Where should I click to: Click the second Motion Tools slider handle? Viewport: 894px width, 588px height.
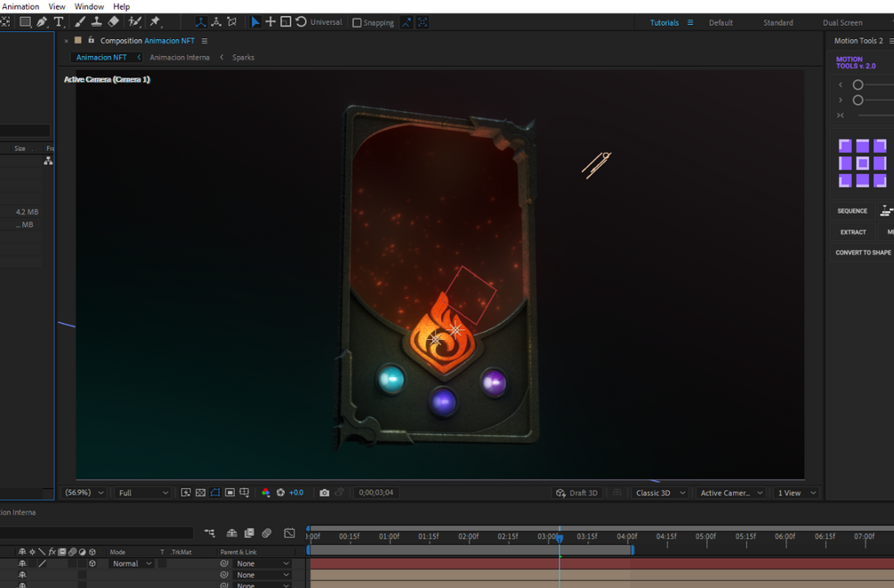858,101
